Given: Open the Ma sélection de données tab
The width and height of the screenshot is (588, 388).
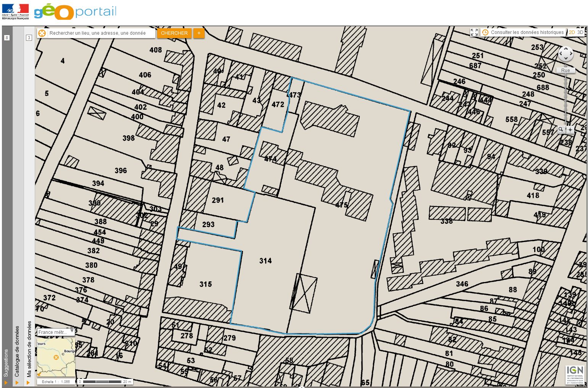Looking at the screenshot, I should 29,349.
